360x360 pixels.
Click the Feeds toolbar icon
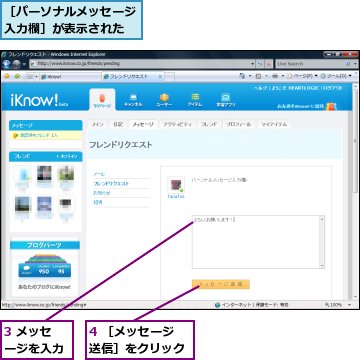258,76
